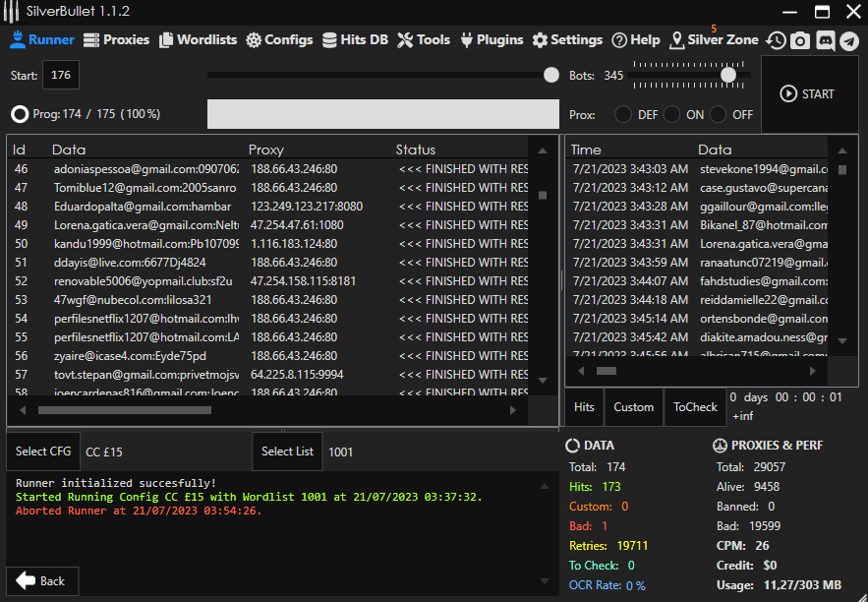
Task: Click the Id column header
Action: [19, 150]
